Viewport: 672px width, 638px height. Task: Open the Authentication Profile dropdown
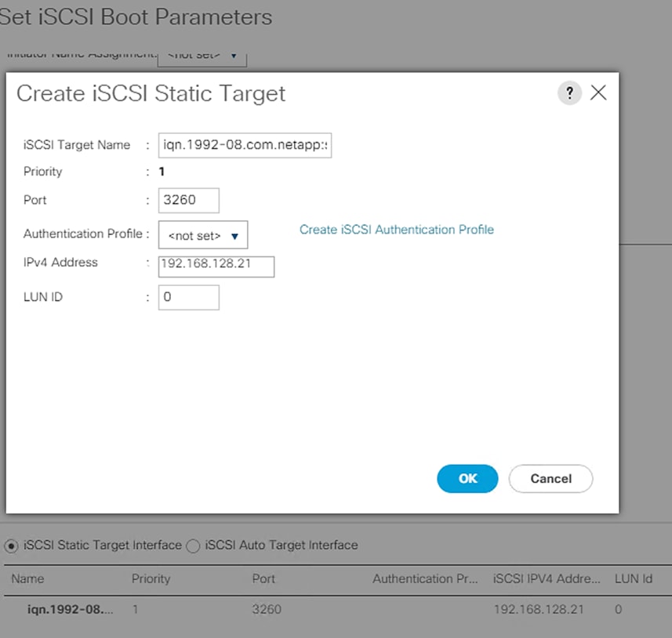203,235
